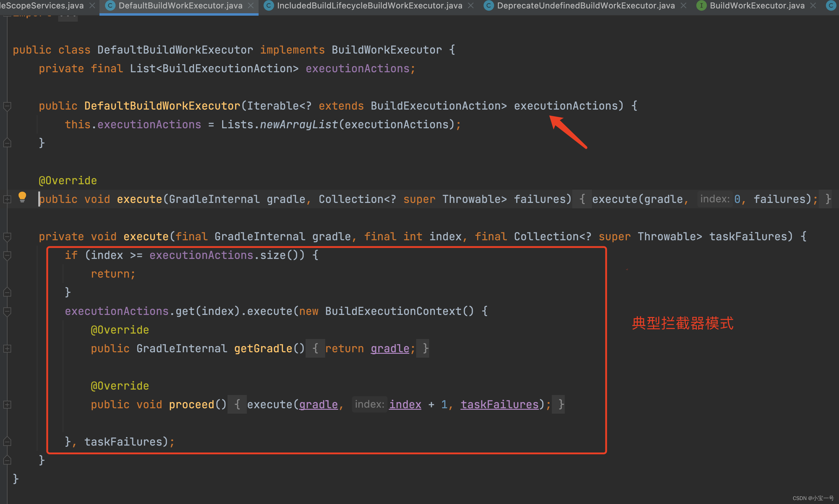The image size is (839, 504).
Task: Click the folded import ellipsis
Action: click(68, 16)
